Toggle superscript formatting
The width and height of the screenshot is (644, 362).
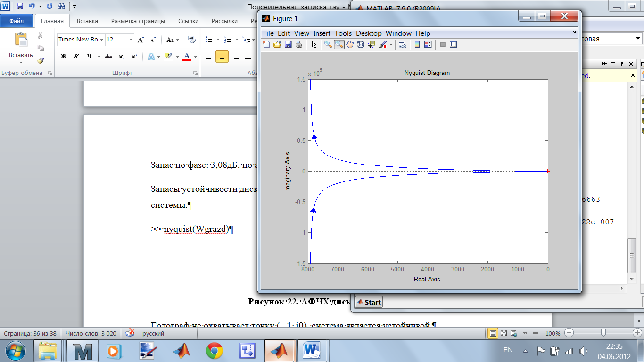pos(134,57)
